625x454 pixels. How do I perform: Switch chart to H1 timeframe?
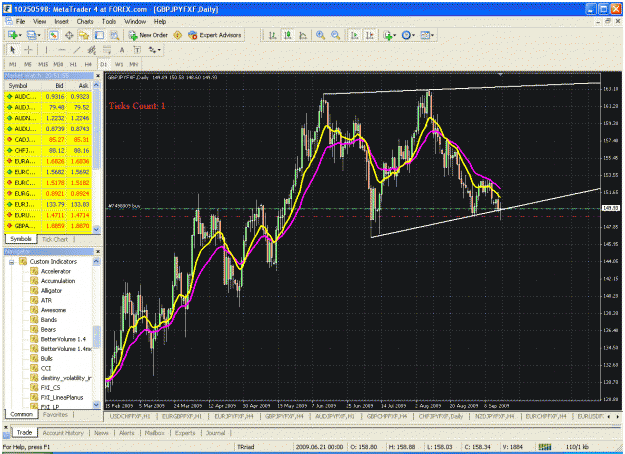pyautogui.click(x=73, y=64)
